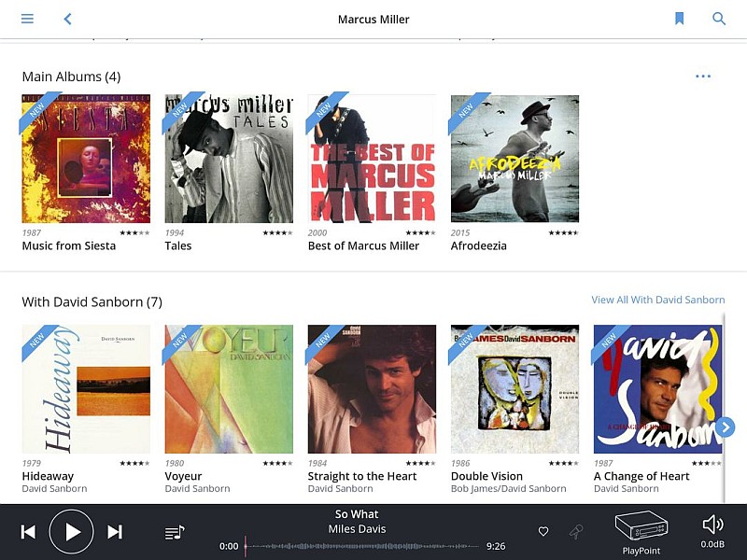
Task: Click the Best of Marcus Miller title
Action: pos(363,245)
